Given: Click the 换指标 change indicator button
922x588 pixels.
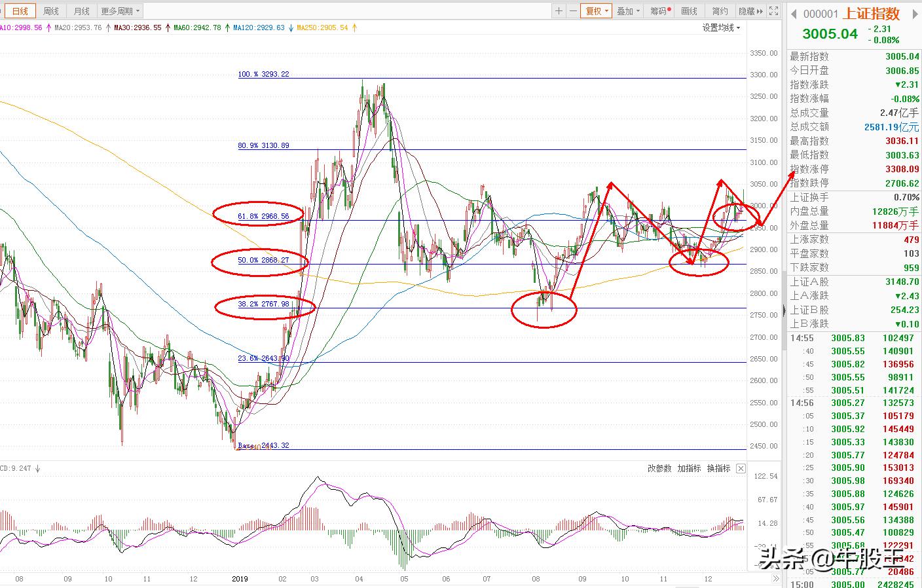Looking at the screenshot, I should coord(718,469).
